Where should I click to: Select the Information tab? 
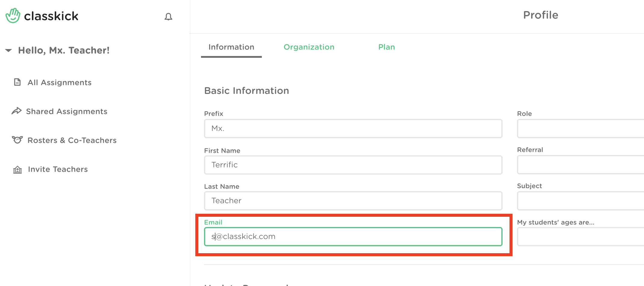231,47
